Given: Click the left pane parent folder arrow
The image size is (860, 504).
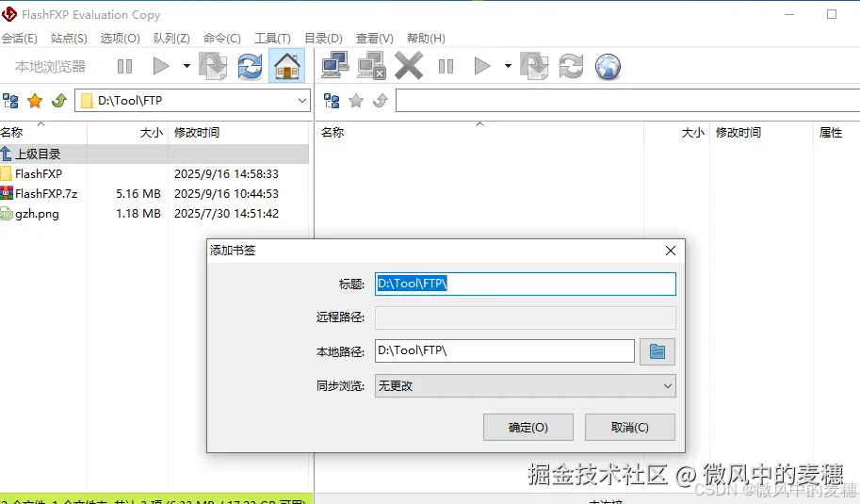Looking at the screenshot, I should pos(58,101).
